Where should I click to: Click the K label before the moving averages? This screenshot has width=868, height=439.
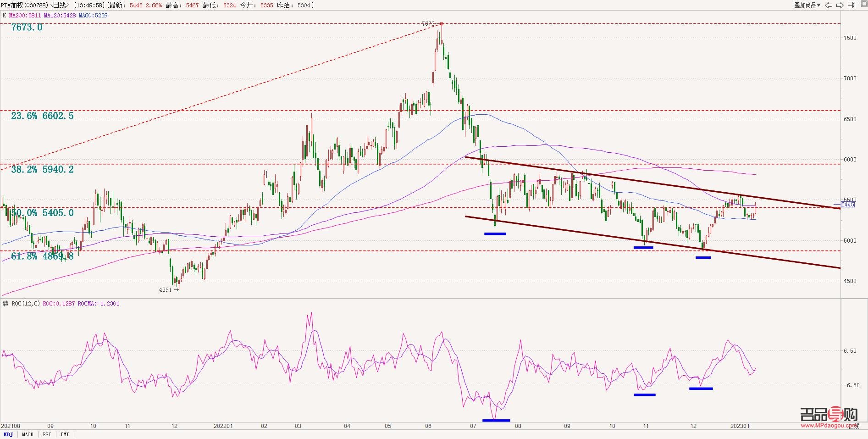5,16
